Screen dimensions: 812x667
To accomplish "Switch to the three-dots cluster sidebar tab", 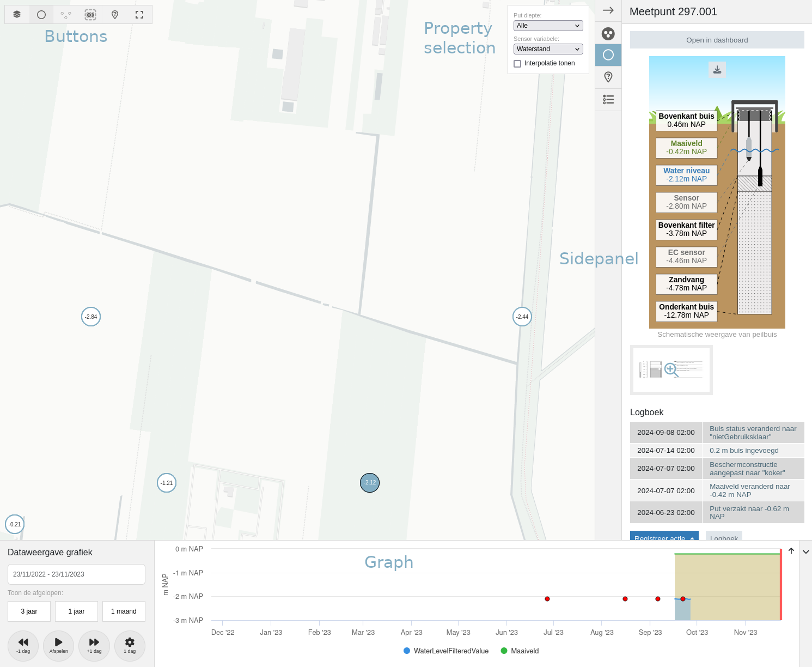I will [x=608, y=34].
